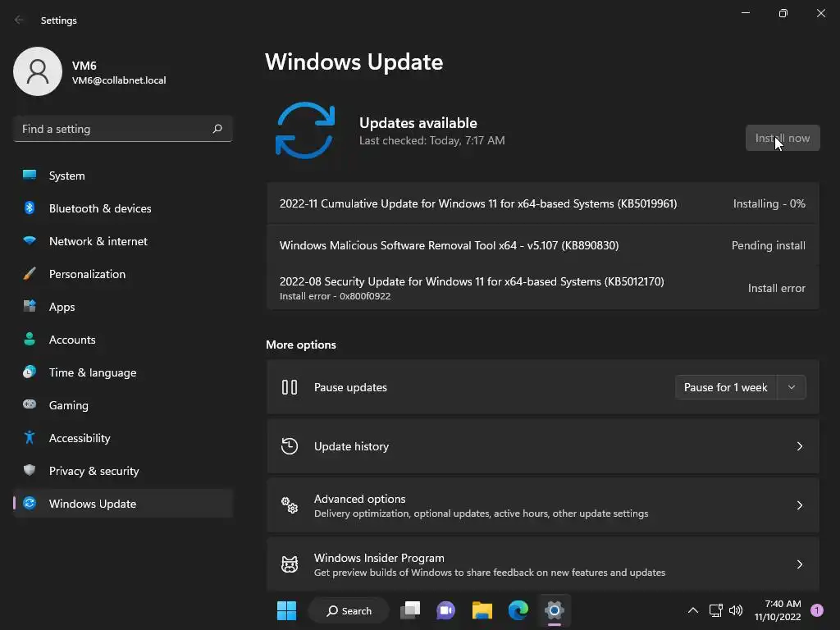Open the Advanced options label
Viewport: 840px width, 630px height.
pyautogui.click(x=359, y=498)
